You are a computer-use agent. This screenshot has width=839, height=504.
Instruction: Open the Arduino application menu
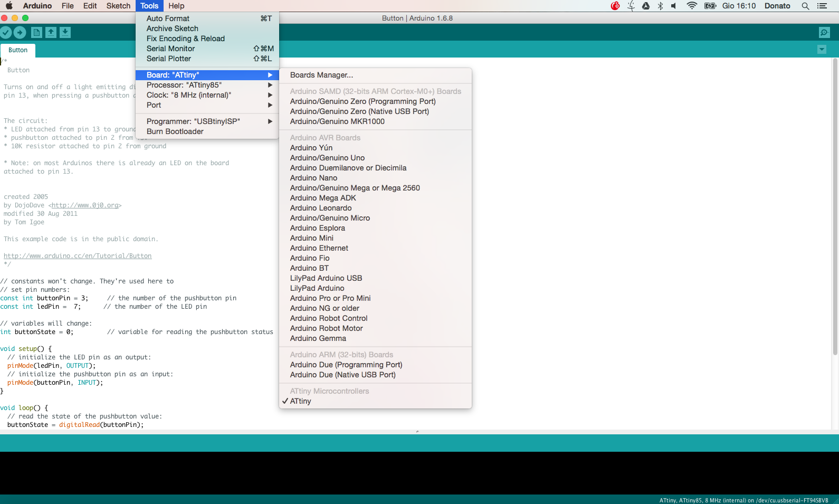click(x=37, y=6)
